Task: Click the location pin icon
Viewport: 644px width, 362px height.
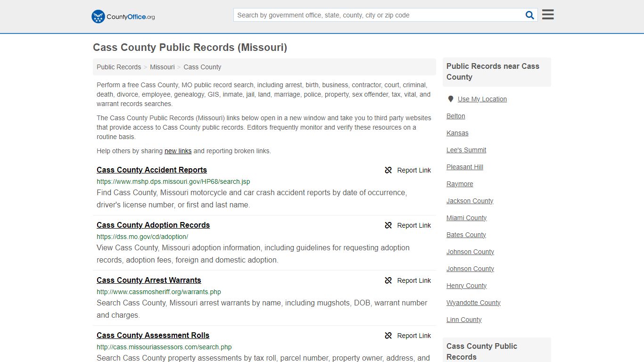Action: click(451, 99)
